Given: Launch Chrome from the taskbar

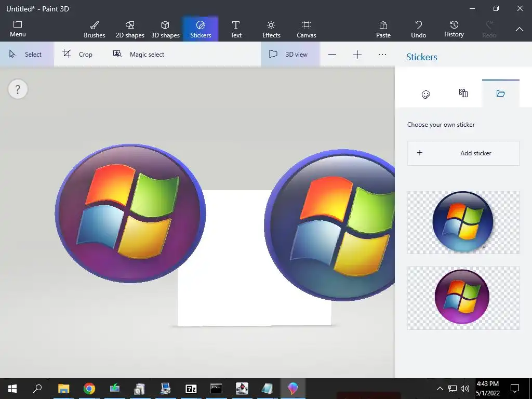Looking at the screenshot, I should click(89, 388).
